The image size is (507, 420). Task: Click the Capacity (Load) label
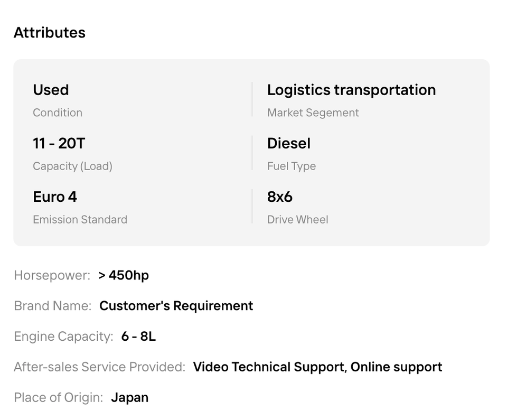click(72, 166)
